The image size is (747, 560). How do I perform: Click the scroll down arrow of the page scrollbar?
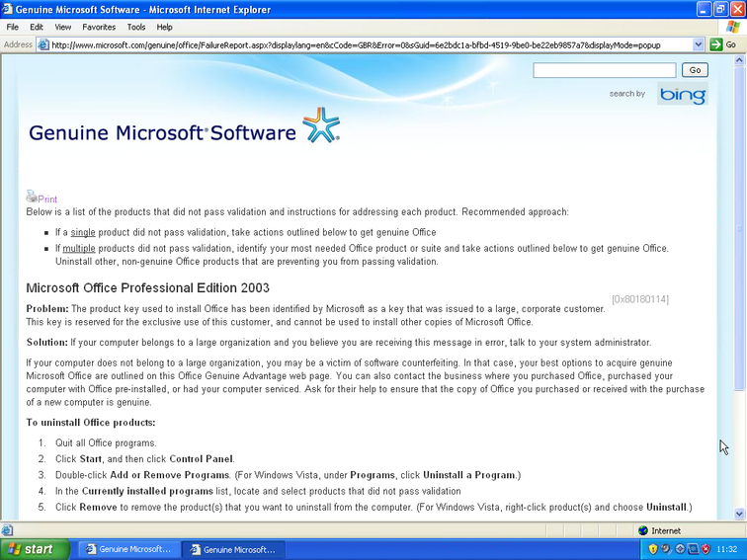click(739, 514)
